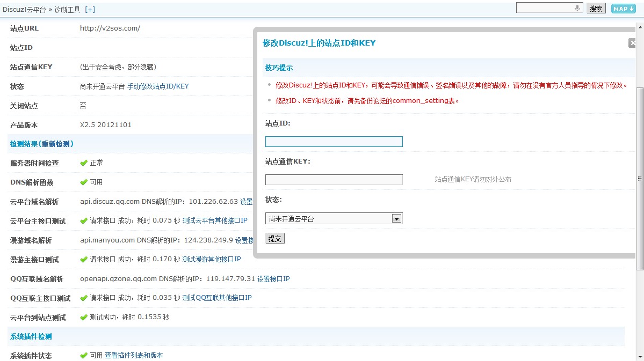The width and height of the screenshot is (644, 361).
Task: Click the green check beside 云平台主接口测试
Action: 84,220
